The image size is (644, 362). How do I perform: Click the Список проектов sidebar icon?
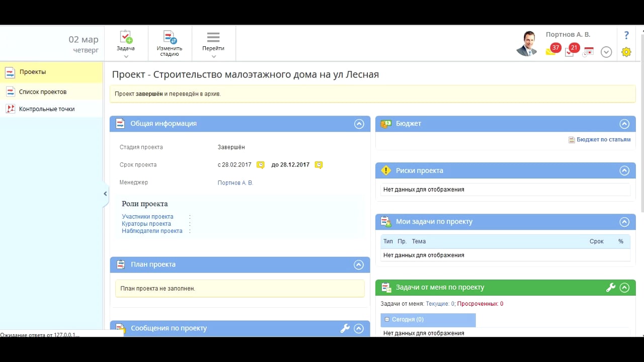[x=10, y=92]
